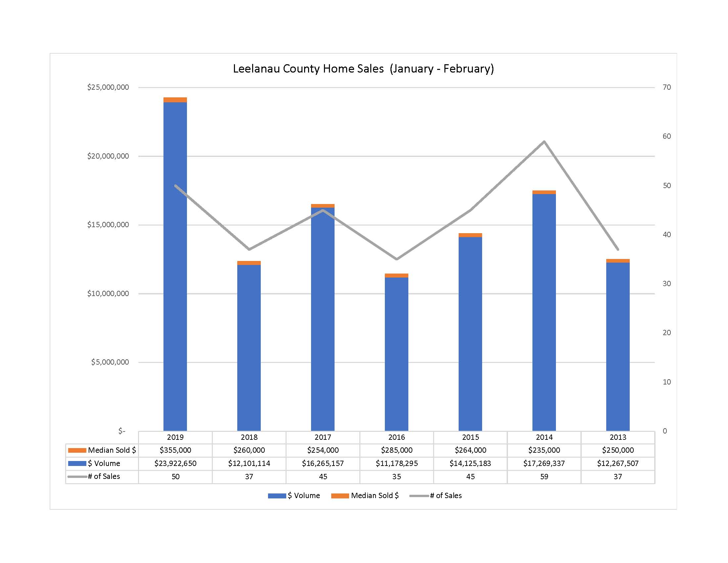
Task: Click the $10,000,000 left axis label
Action: coord(108,293)
